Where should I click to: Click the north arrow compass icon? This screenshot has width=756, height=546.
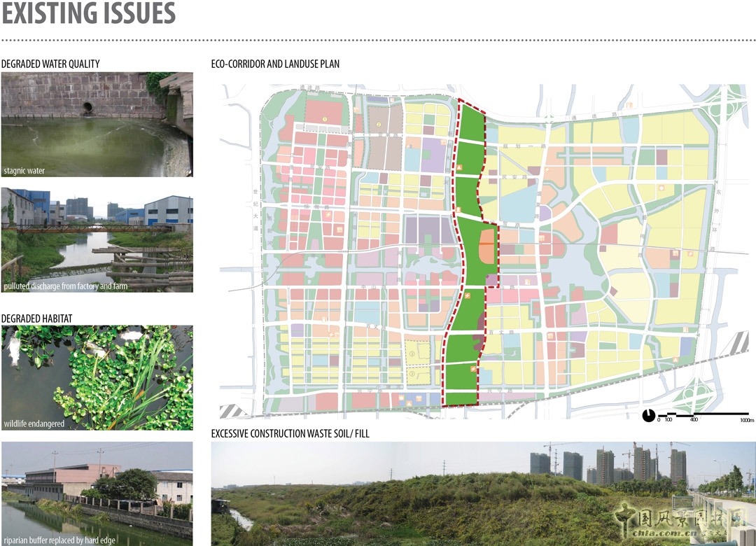pyautogui.click(x=650, y=415)
